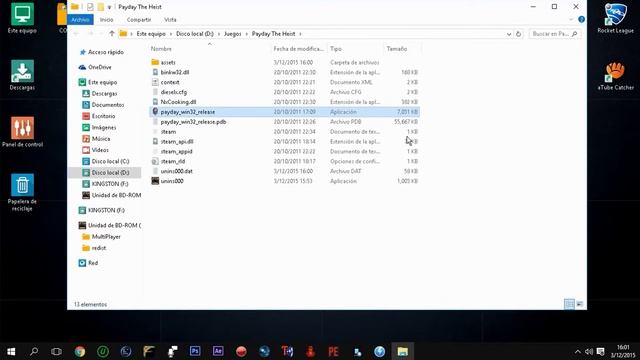Image resolution: width=640 pixels, height=360 pixels.
Task: Show hidden system tray icons
Action: coord(578,351)
